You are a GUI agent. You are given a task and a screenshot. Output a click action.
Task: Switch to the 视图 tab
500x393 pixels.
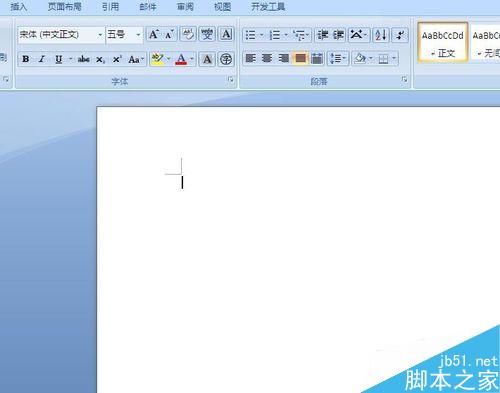tap(222, 7)
